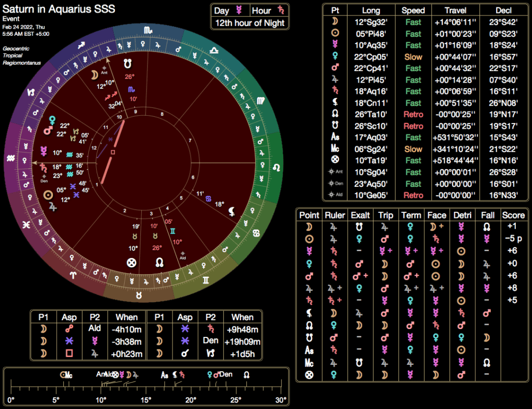Select the Libra glyph on the zodiac ring
The height and width of the screenshot is (409, 532).
(x=214, y=51)
